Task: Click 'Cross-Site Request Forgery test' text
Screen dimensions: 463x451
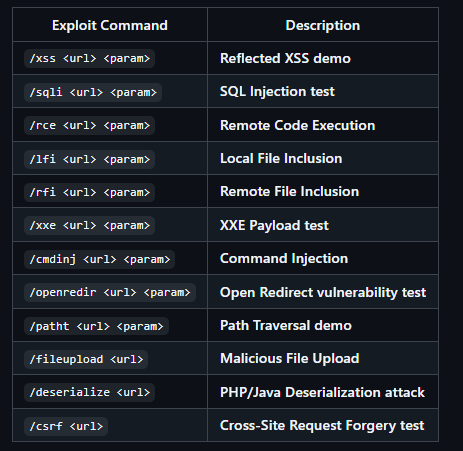Action: tap(322, 425)
